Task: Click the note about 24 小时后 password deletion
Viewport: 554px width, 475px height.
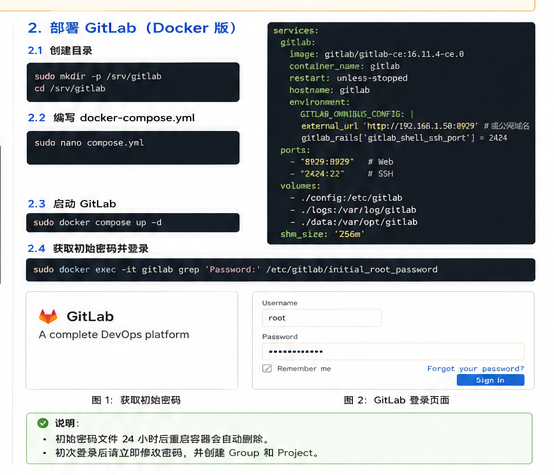Action: [163, 439]
